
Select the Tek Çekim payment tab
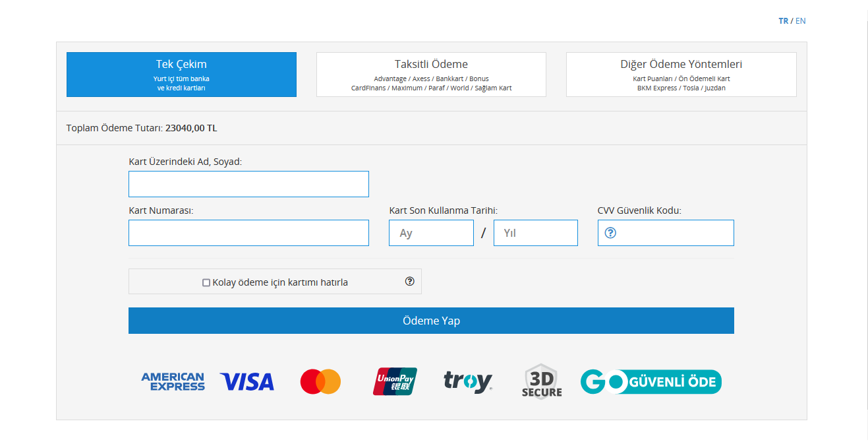[x=181, y=75]
